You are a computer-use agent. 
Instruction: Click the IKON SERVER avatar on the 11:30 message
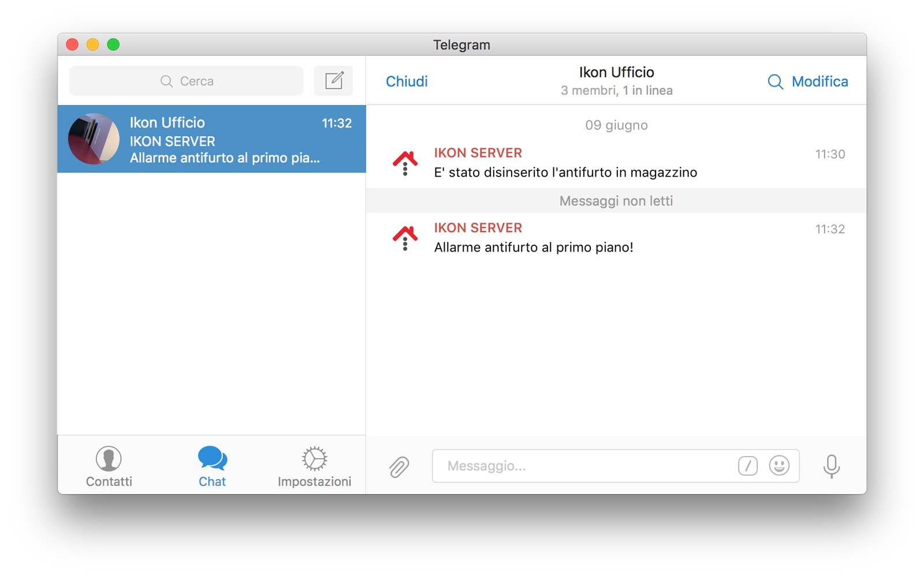tap(405, 163)
